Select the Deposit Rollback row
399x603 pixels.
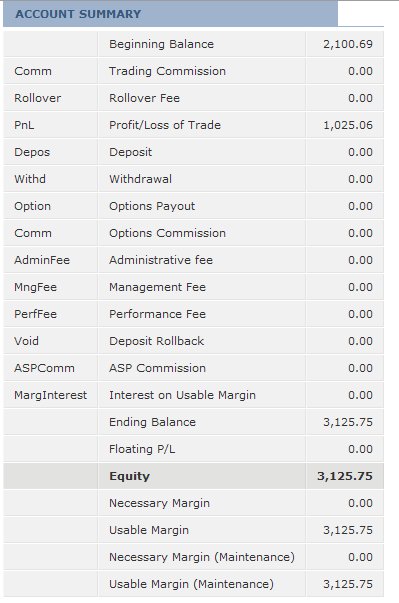coord(193,341)
